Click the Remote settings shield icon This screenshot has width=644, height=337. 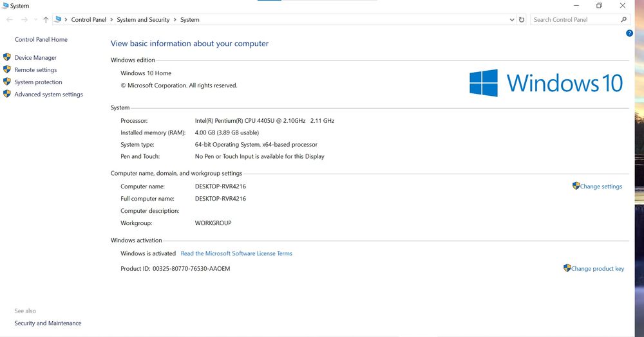click(7, 69)
